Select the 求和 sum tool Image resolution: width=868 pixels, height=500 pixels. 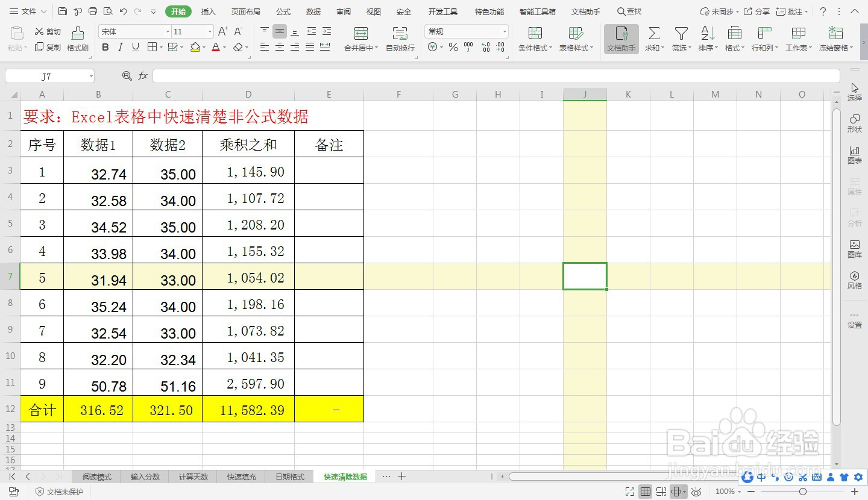[653, 39]
